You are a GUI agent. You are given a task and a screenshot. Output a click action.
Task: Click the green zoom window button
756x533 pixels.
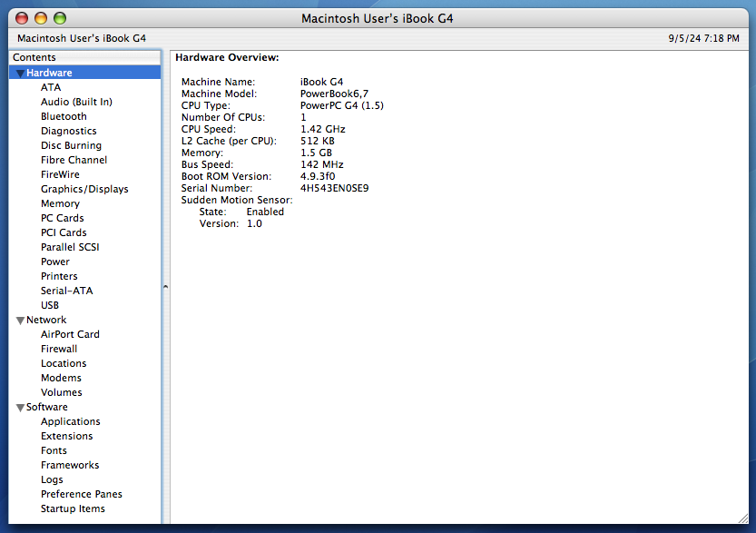coord(59,18)
